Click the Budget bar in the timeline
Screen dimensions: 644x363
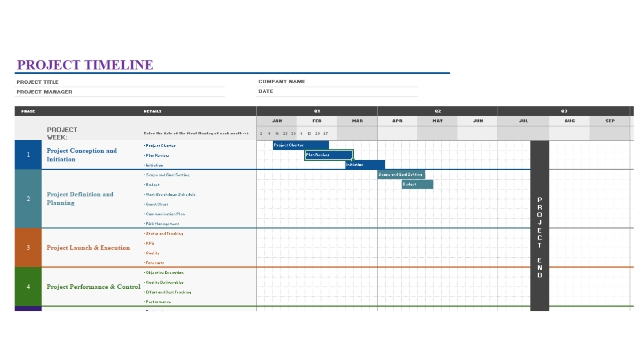click(417, 184)
